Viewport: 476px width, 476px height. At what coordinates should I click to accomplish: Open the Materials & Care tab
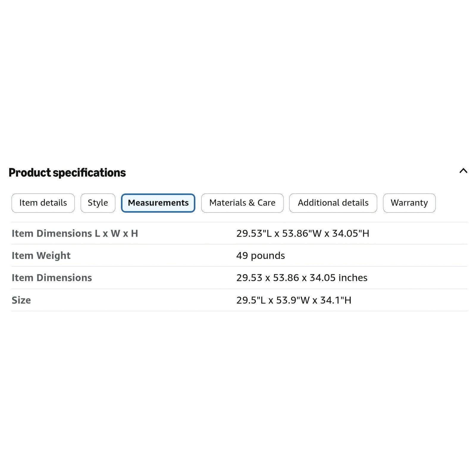(x=242, y=203)
